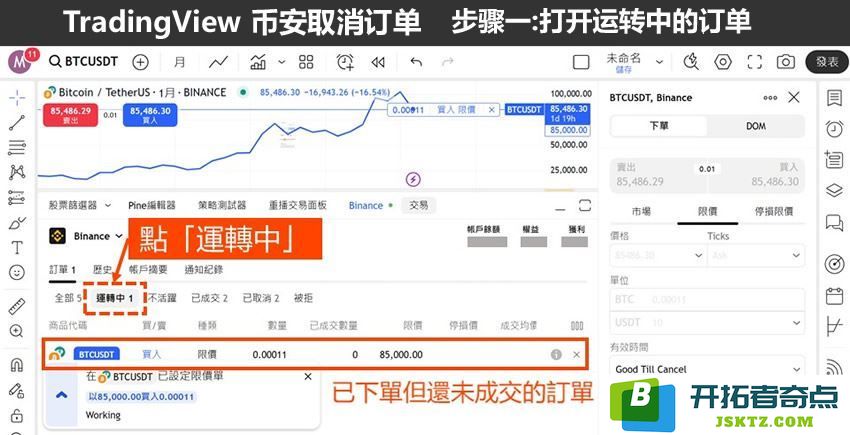Select the zoom in tool
Viewport: 850px width, 435px height.
[x=17, y=331]
